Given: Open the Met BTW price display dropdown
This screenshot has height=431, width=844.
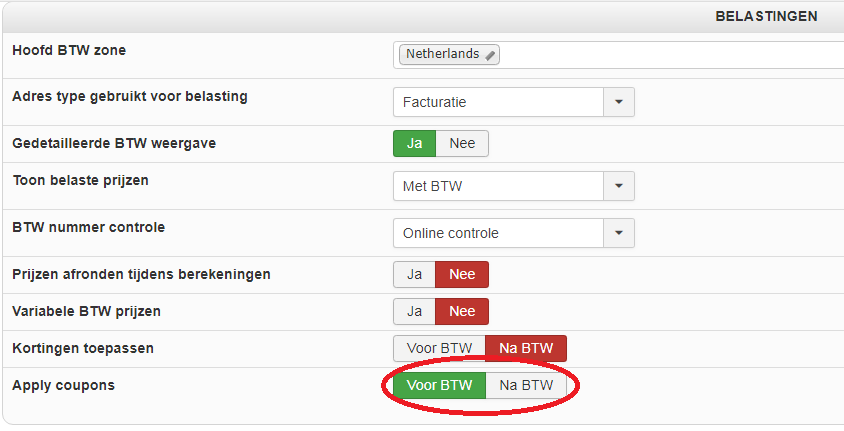Looking at the screenshot, I should (514, 186).
